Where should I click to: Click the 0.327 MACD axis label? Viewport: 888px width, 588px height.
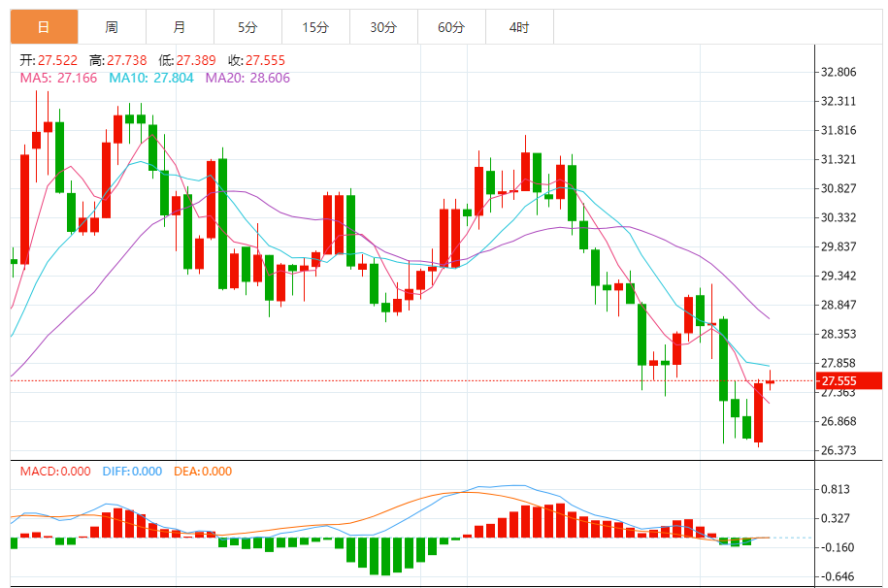coord(836,518)
